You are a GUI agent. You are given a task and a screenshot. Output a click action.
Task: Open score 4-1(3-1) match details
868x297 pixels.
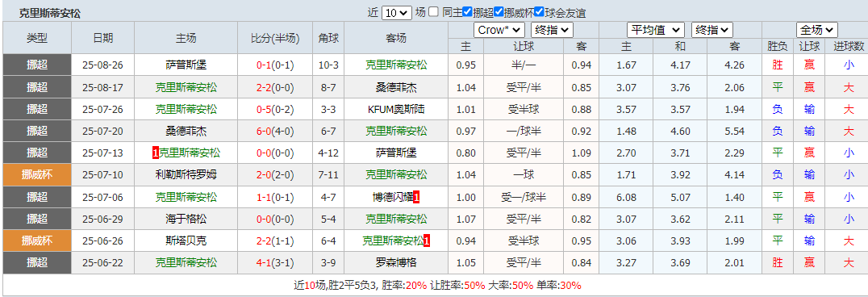[275, 262]
